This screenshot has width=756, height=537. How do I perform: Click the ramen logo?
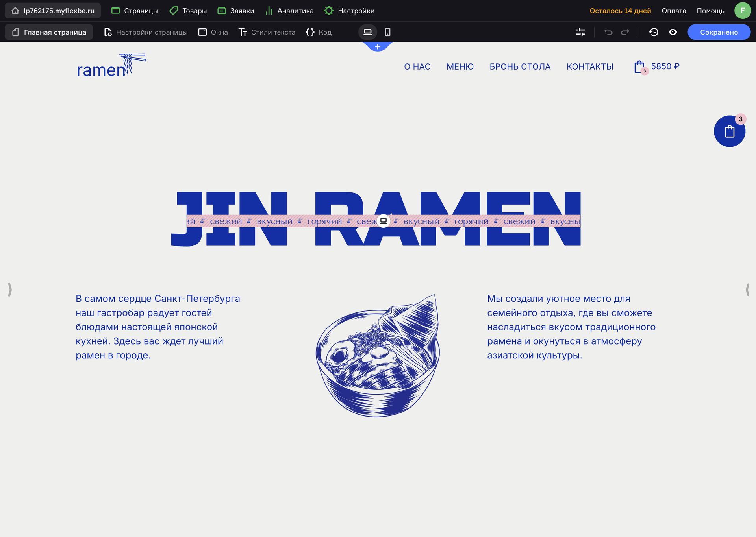[111, 65]
